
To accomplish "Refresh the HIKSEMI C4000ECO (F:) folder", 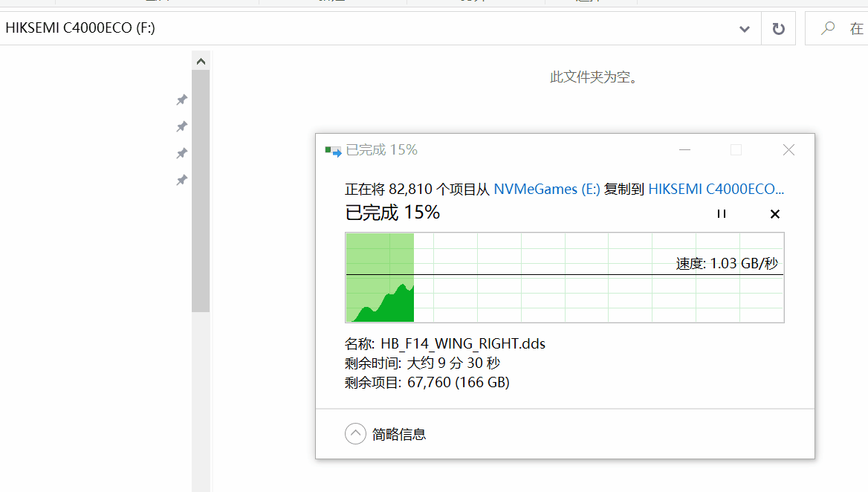I will coord(778,29).
